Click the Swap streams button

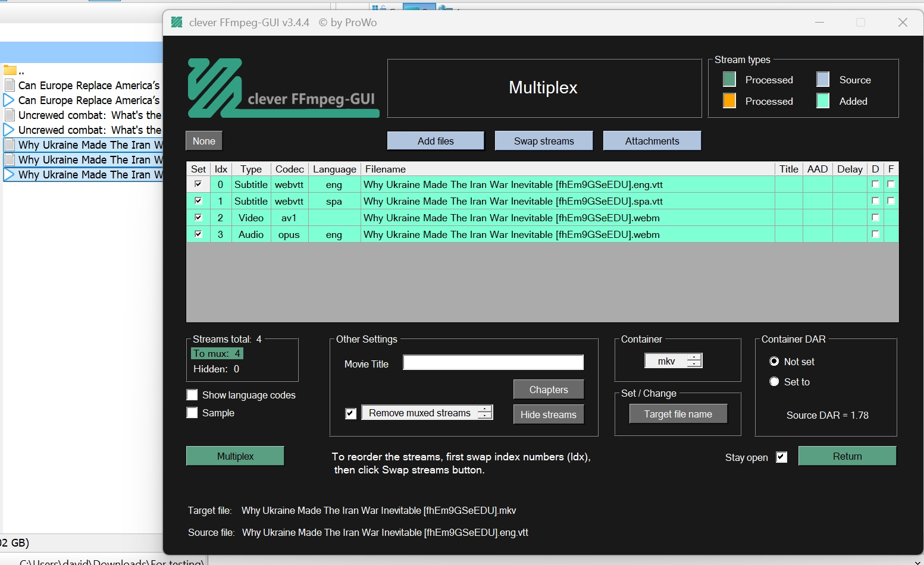coord(544,141)
